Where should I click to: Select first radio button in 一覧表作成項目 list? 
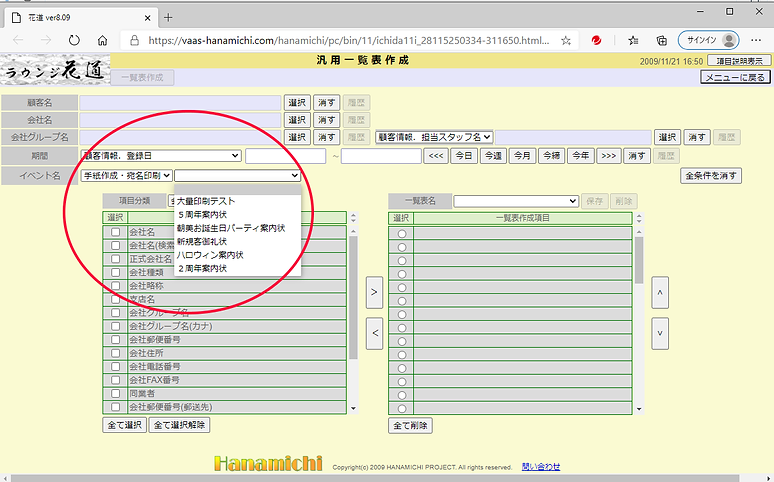point(402,234)
